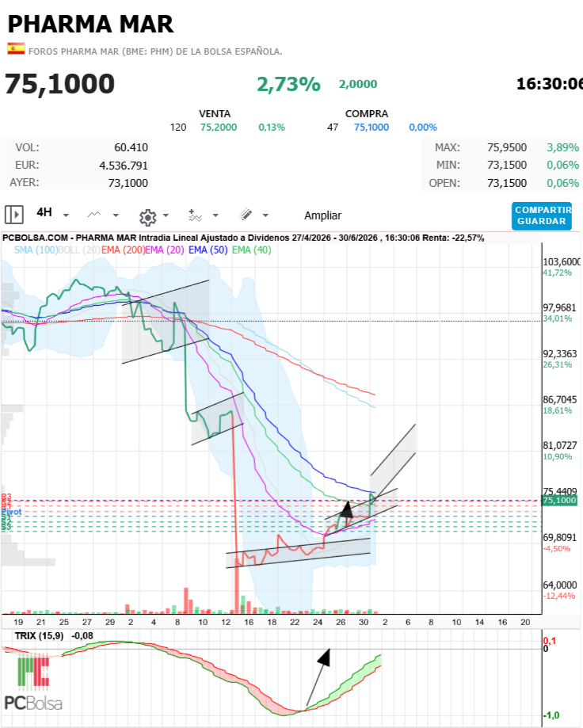The height and width of the screenshot is (728, 583).
Task: Click date label 30 on time axis
Action: (364, 622)
